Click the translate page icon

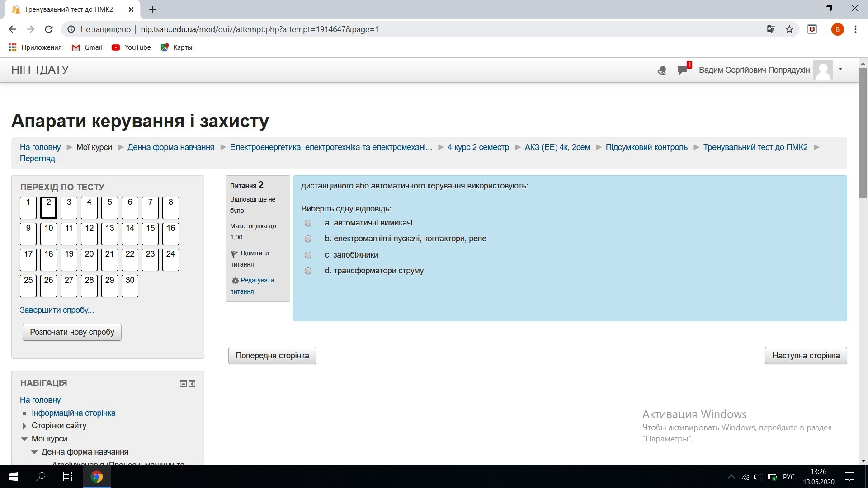point(771,29)
